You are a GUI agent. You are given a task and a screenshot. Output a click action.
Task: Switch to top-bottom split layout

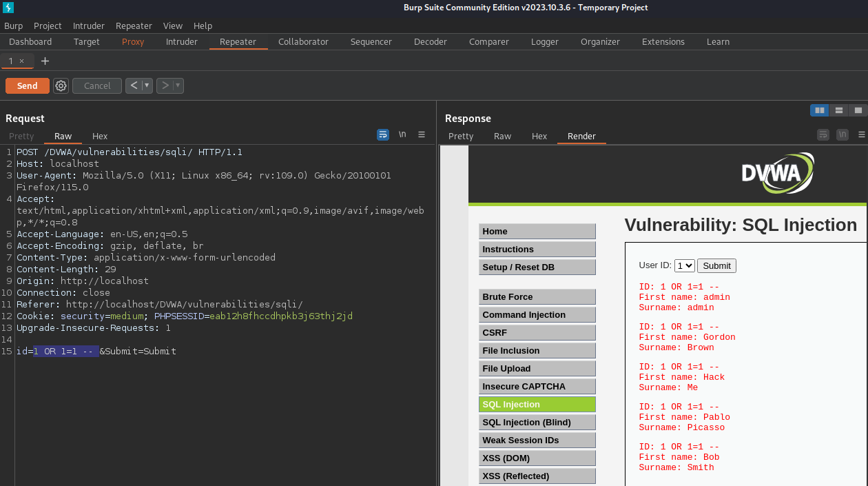point(838,110)
